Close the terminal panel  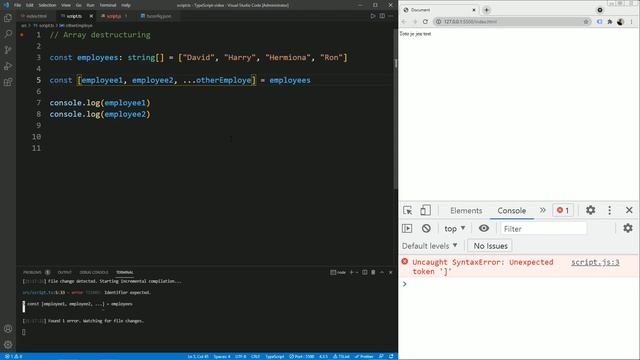(391, 272)
